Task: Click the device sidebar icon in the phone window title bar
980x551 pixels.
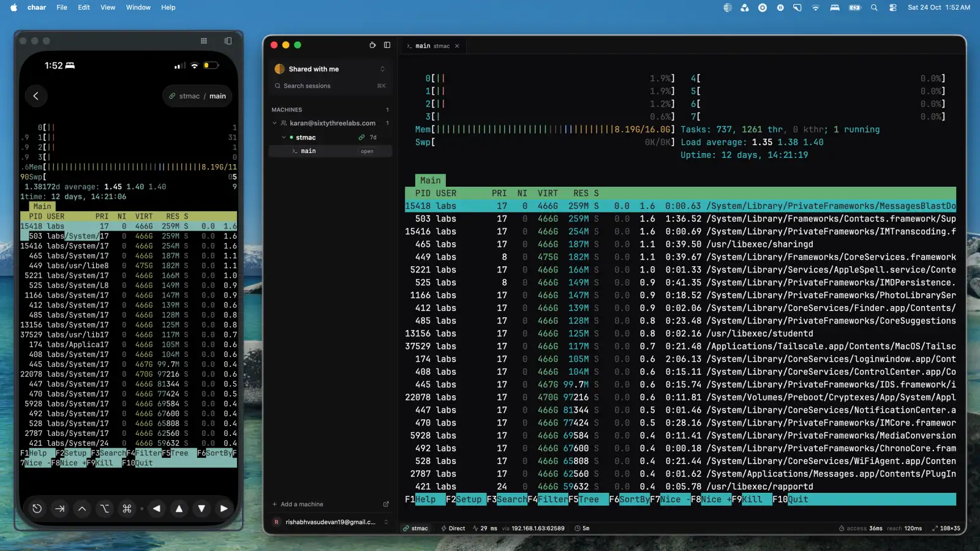Action: point(228,41)
